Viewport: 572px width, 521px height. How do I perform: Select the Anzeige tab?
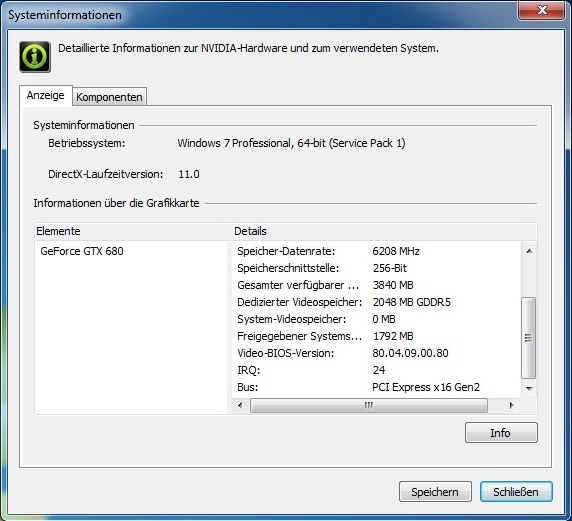(x=46, y=96)
